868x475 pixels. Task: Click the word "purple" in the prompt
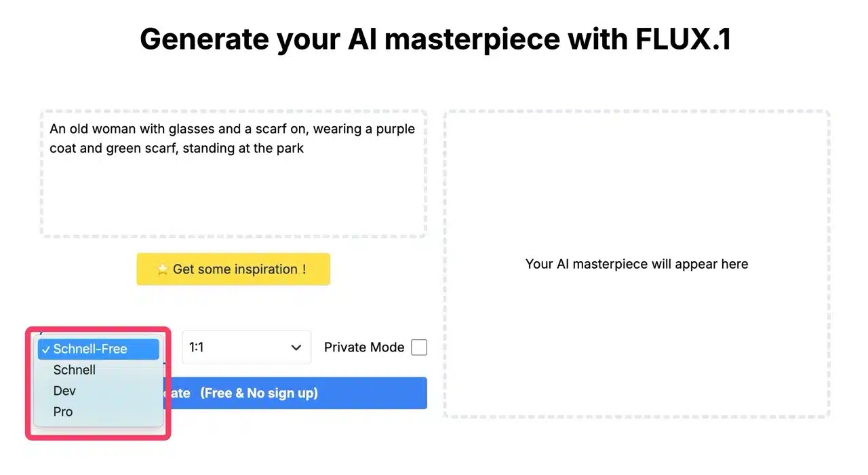pos(395,129)
